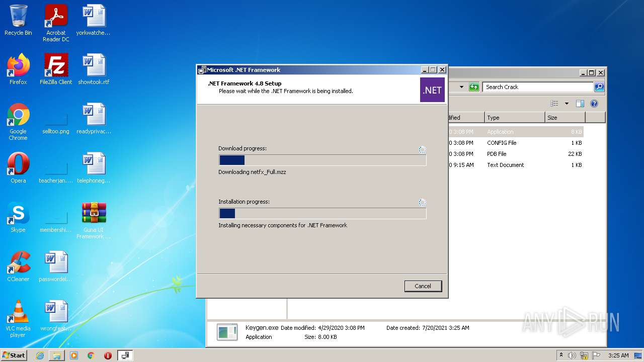
Task: Refresh the Explorer folder view
Action: point(474,87)
